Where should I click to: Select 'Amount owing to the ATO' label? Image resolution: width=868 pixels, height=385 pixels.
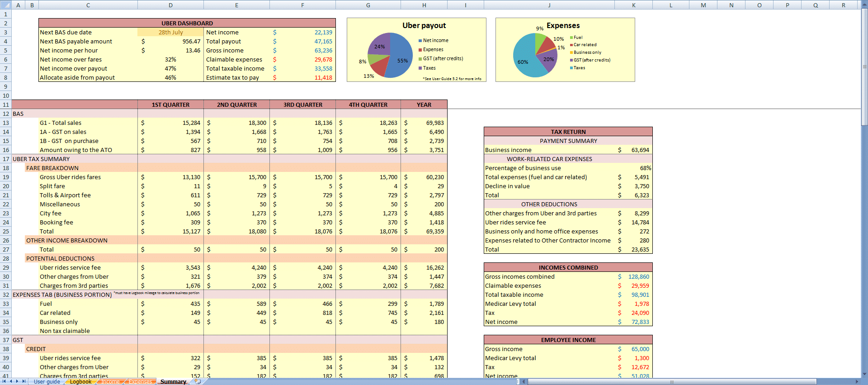click(76, 150)
